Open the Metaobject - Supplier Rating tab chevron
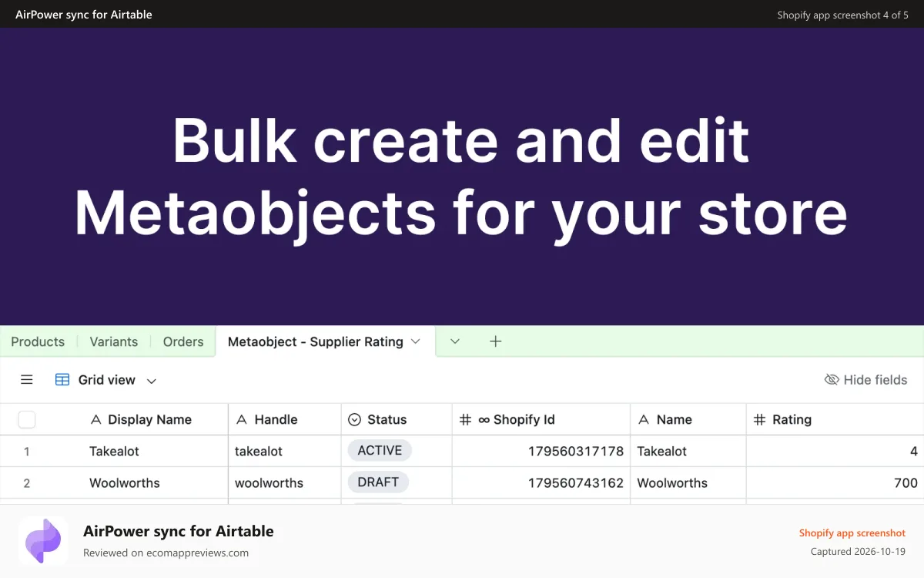This screenshot has height=578, width=924. coord(415,341)
